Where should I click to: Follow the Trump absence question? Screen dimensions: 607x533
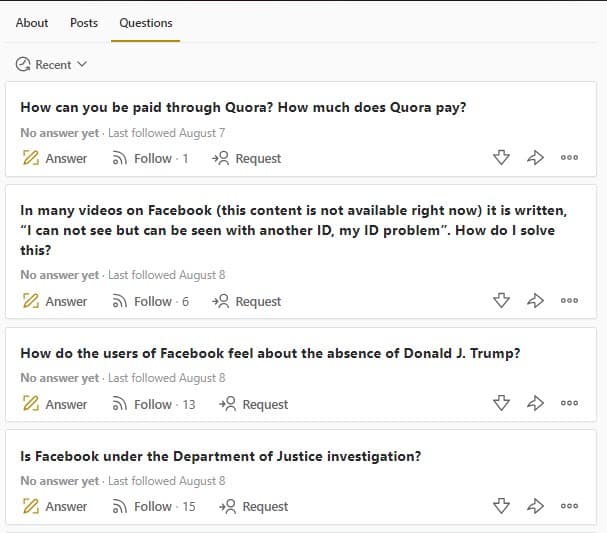click(153, 404)
